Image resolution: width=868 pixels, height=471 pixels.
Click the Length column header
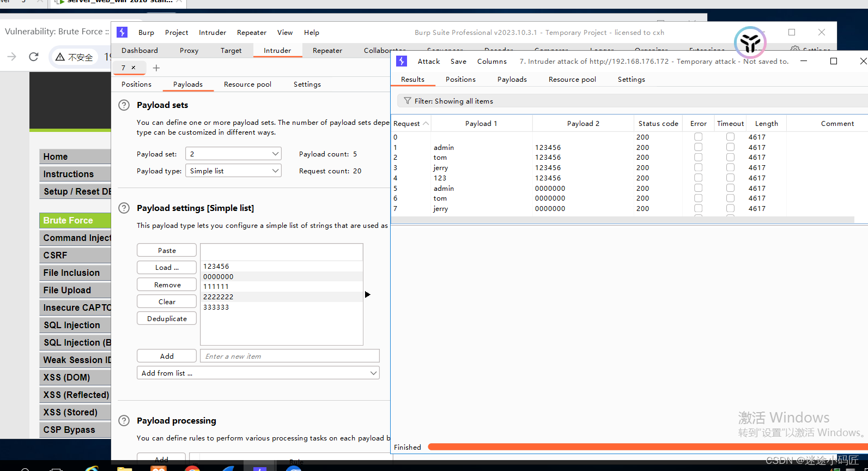[x=766, y=124]
